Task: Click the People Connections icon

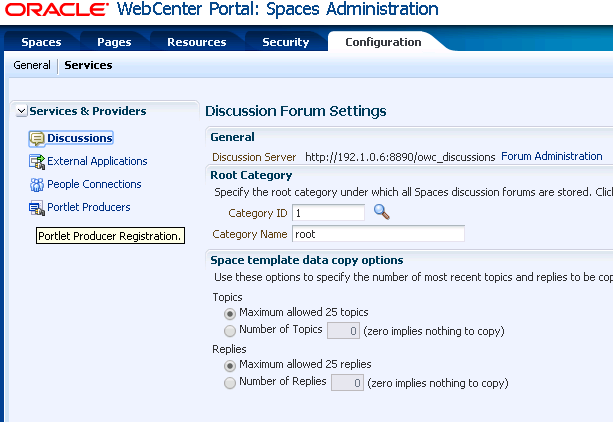Action: coord(37,185)
